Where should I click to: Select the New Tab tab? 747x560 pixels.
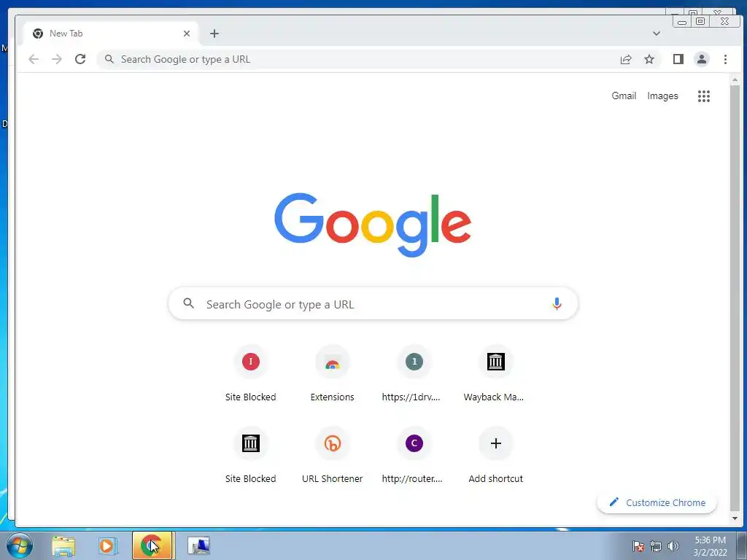point(111,34)
